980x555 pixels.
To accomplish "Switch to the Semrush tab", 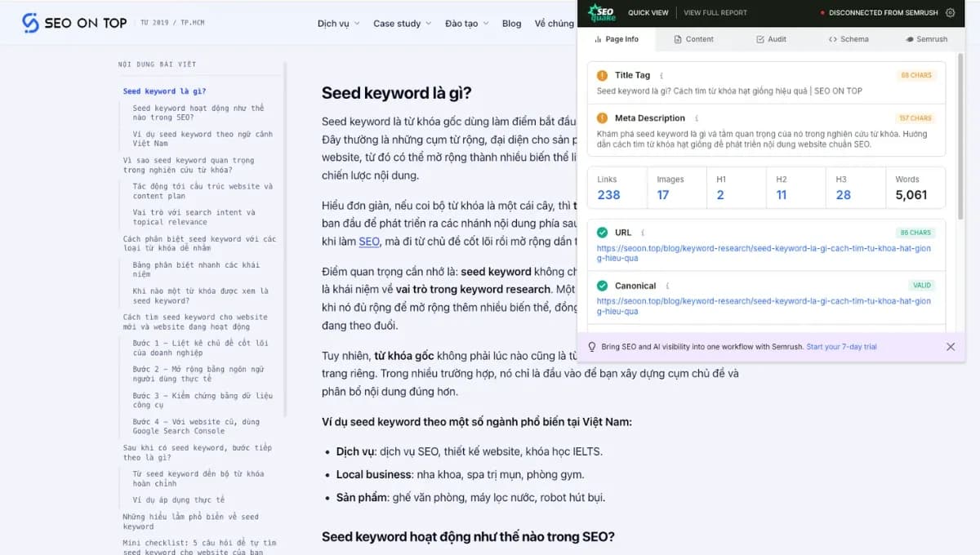I will (926, 39).
